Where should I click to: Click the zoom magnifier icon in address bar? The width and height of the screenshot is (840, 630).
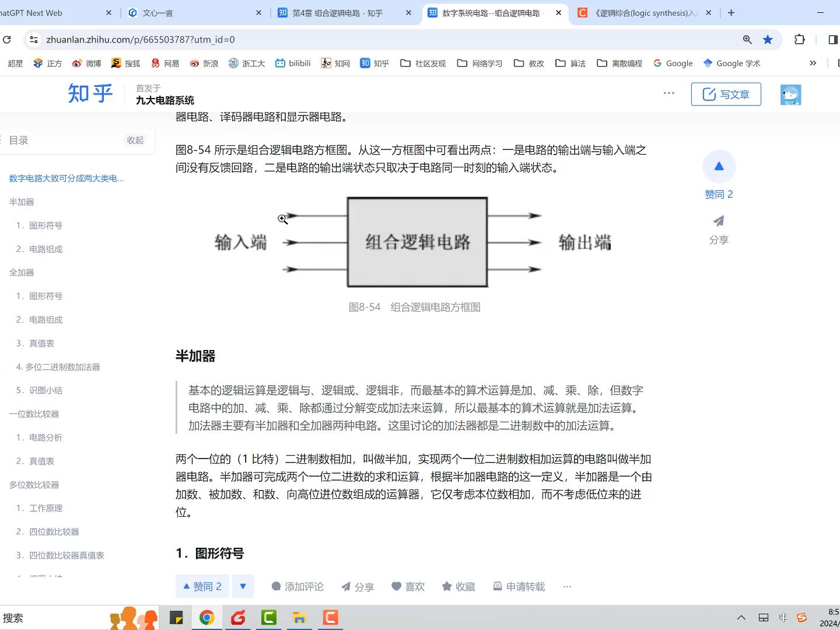point(747,40)
